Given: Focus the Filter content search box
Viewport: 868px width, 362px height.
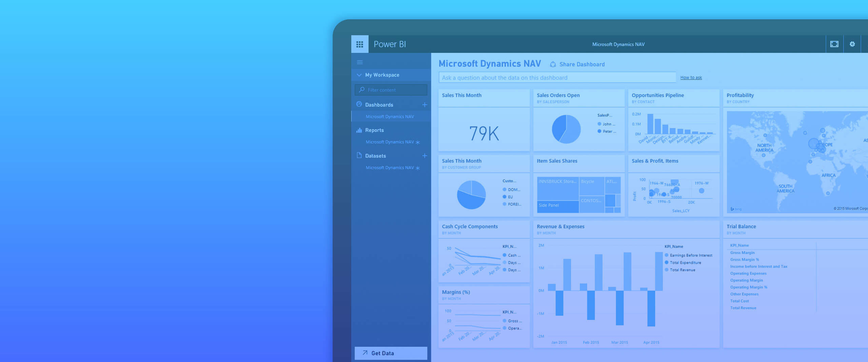Looking at the screenshot, I should [391, 90].
